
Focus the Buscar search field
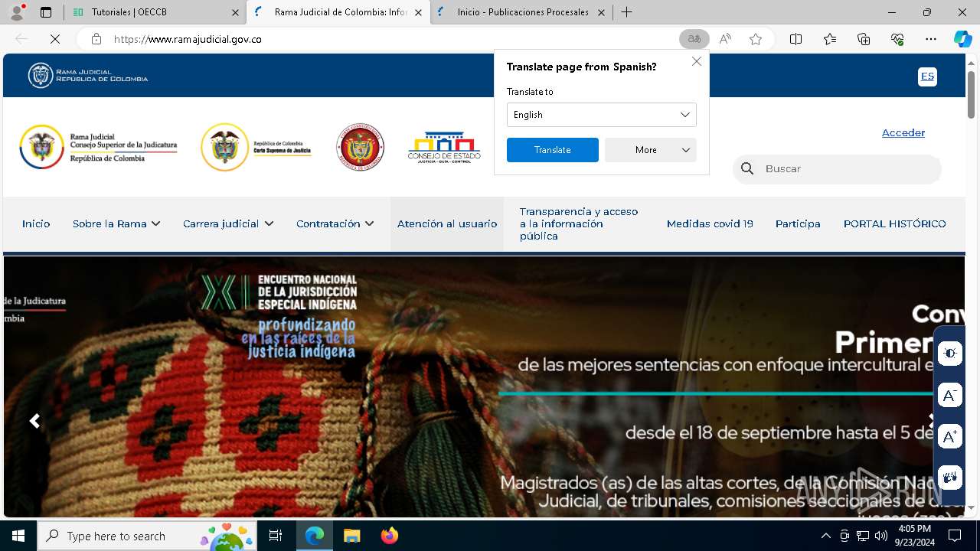click(x=837, y=169)
